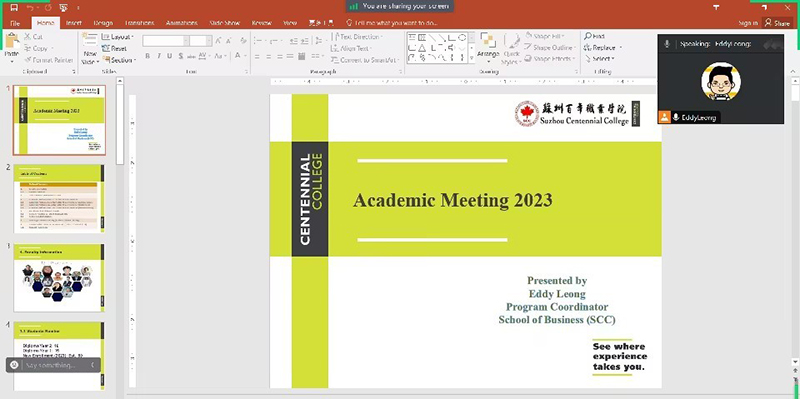
Task: Start slideshow from the quick access toolbar
Action: click(x=63, y=7)
